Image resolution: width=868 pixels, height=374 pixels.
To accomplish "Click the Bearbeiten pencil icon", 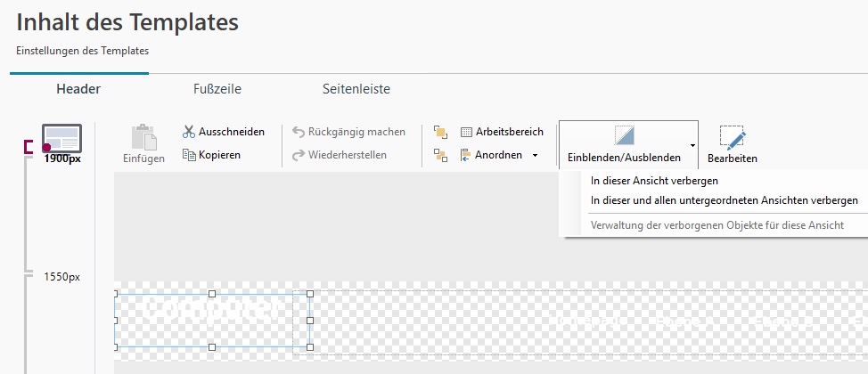I will 732,137.
